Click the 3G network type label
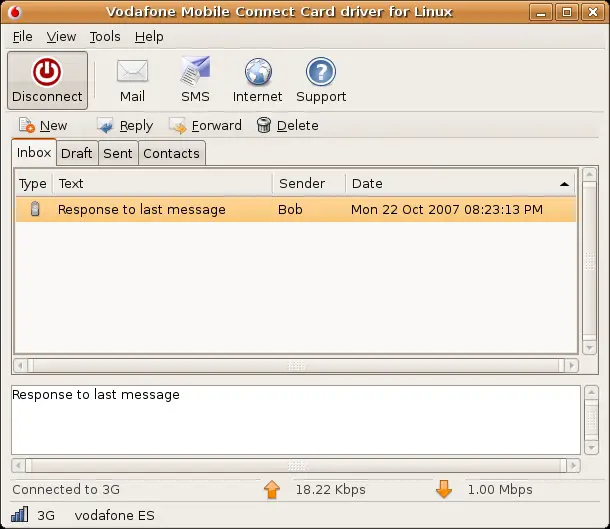 pos(46,515)
